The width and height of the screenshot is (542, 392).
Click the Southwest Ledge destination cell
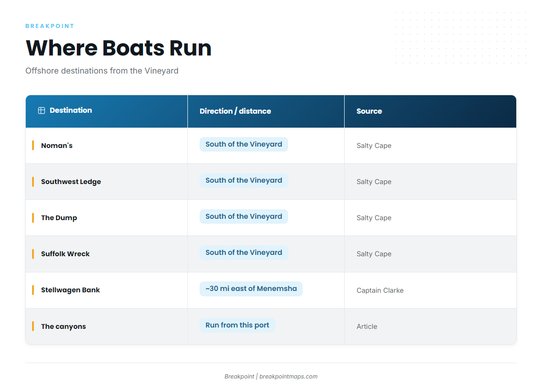[x=107, y=182]
